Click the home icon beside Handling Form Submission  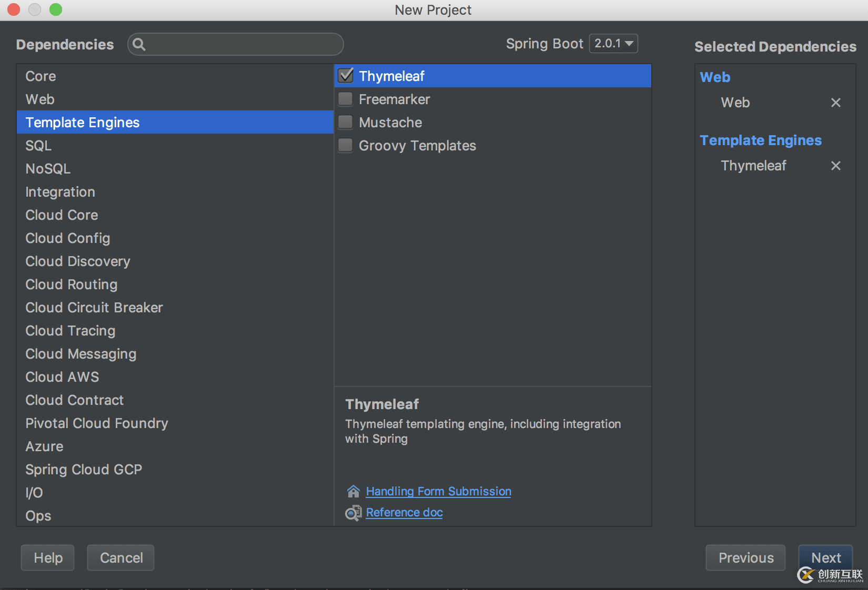click(x=354, y=491)
